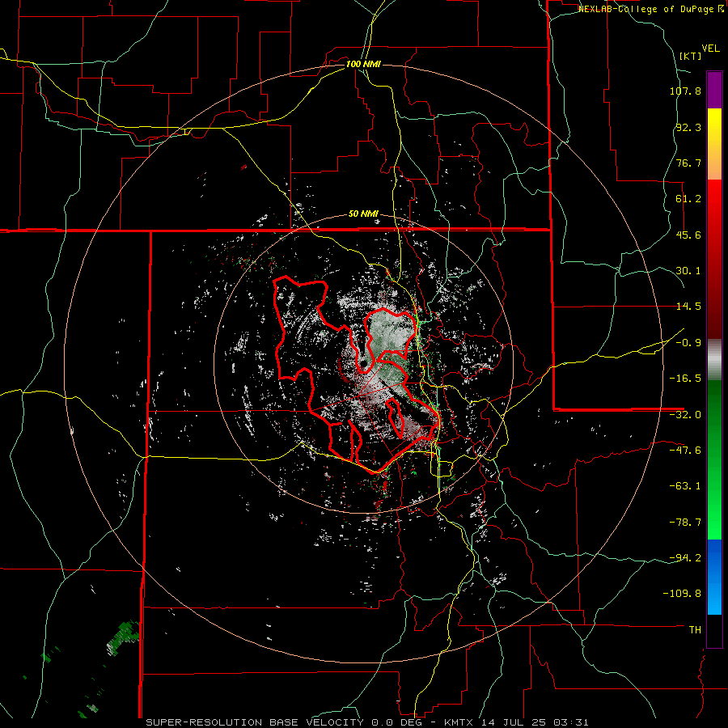Screen dimensions: 728x728
Task: Click the 76.7 velocity scale value
Action: point(688,163)
